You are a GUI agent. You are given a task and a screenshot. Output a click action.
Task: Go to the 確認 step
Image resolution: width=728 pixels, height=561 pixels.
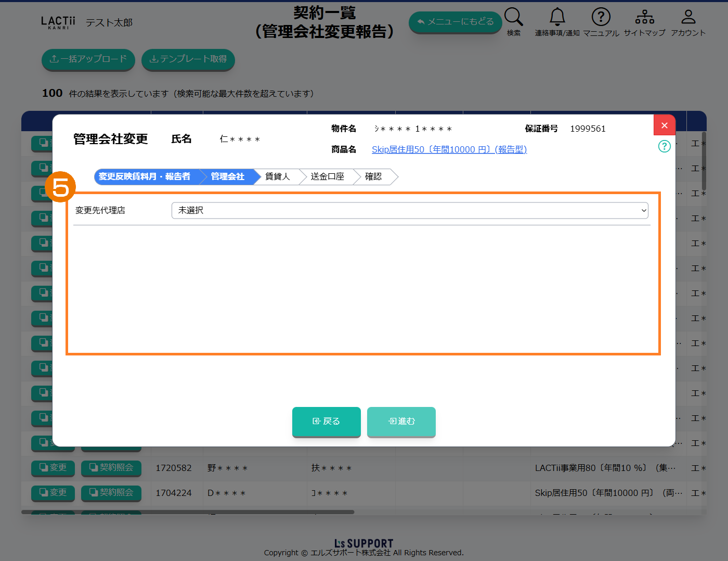point(373,177)
